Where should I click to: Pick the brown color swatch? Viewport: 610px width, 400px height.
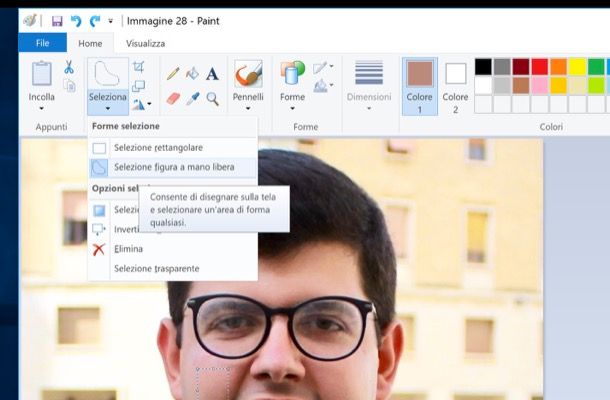521,86
